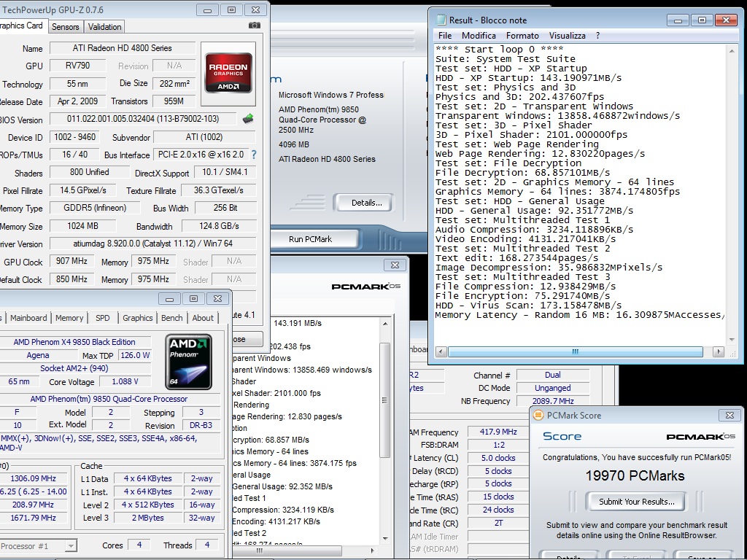Open the Sensors tab in GPU-Z
Image resolution: width=747 pixels, height=560 pixels.
(65, 27)
